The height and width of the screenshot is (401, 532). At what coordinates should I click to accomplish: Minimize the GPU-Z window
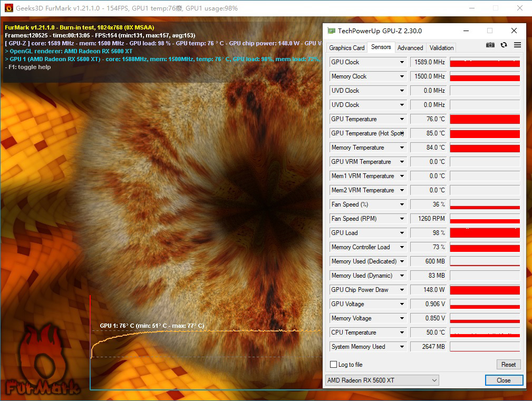(465, 31)
